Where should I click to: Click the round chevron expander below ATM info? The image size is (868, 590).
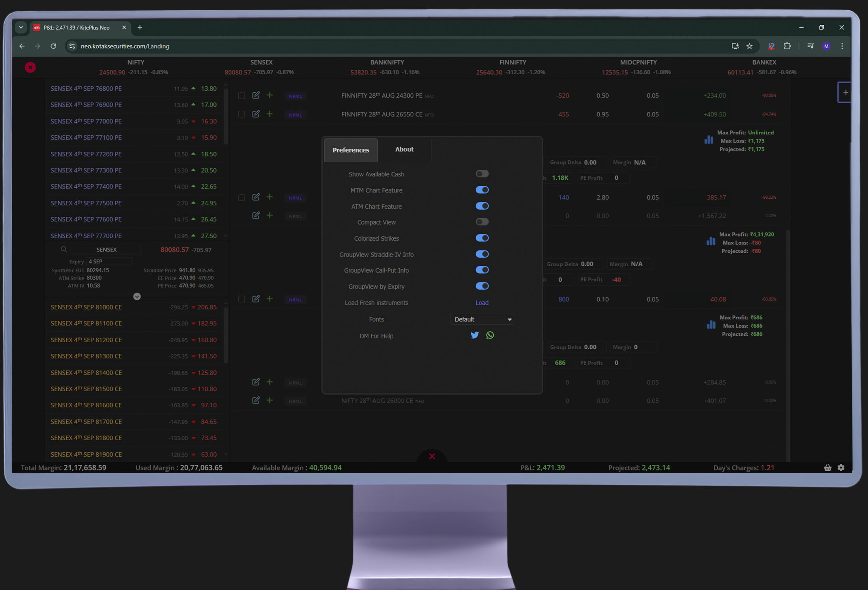click(137, 297)
